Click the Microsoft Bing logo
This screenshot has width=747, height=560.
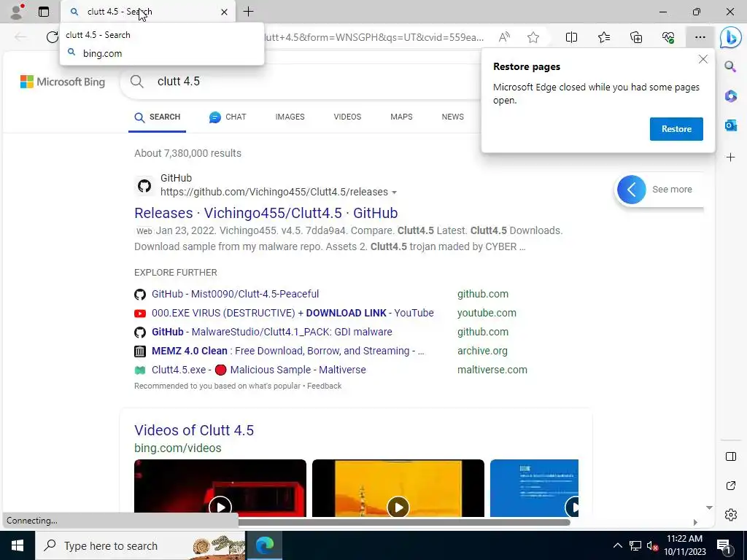pyautogui.click(x=63, y=82)
